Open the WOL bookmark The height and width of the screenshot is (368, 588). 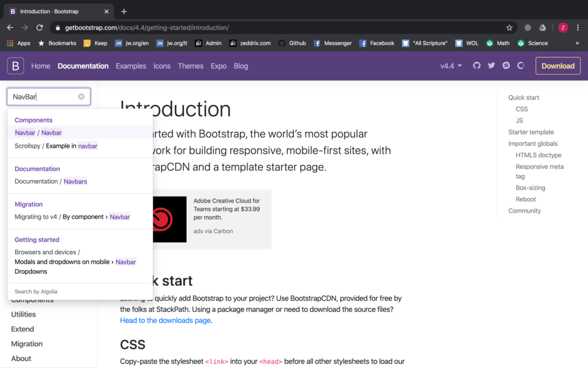[x=467, y=43]
